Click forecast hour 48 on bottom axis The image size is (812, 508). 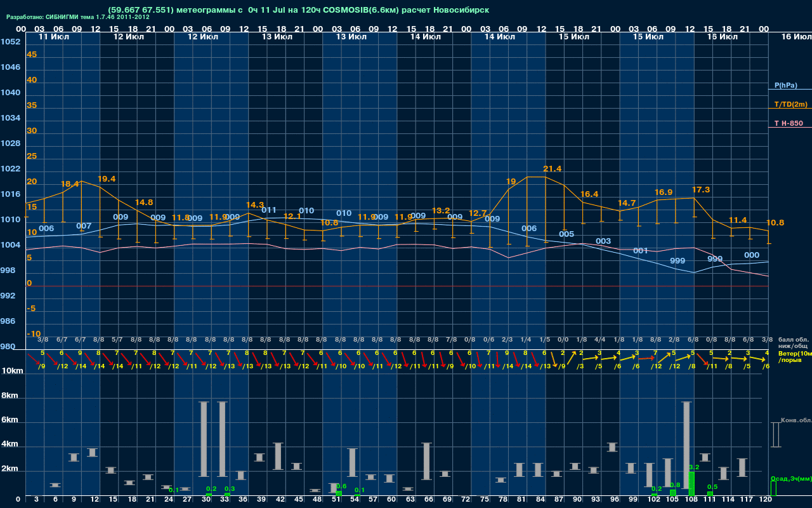click(317, 500)
